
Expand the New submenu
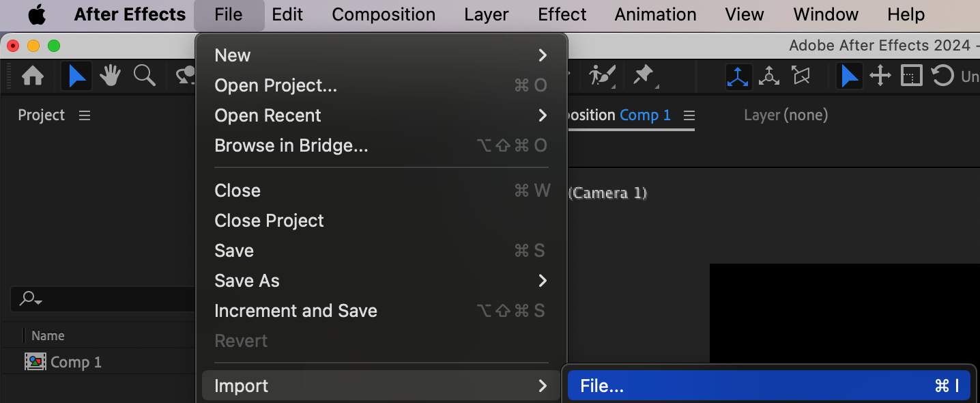coord(381,55)
